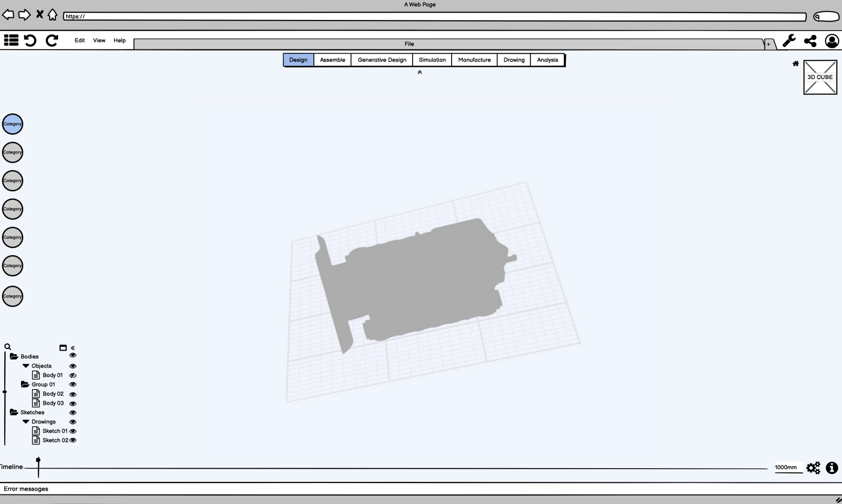This screenshot has height=504, width=842.
Task: Open the Manufacture tab
Action: (x=474, y=60)
